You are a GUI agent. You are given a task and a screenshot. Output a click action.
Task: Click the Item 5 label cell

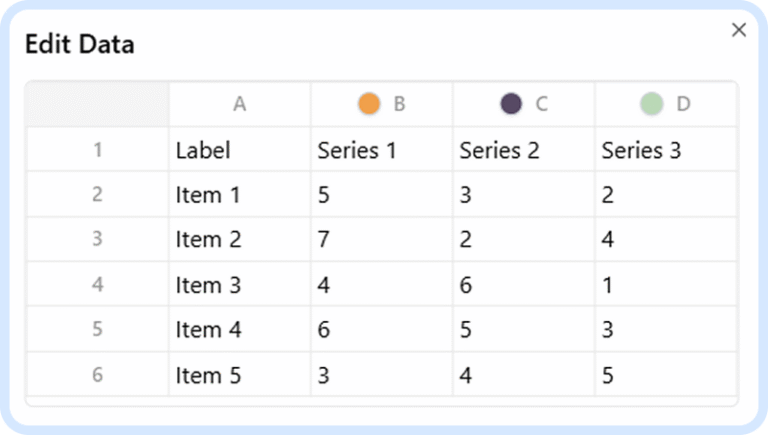tap(239, 375)
